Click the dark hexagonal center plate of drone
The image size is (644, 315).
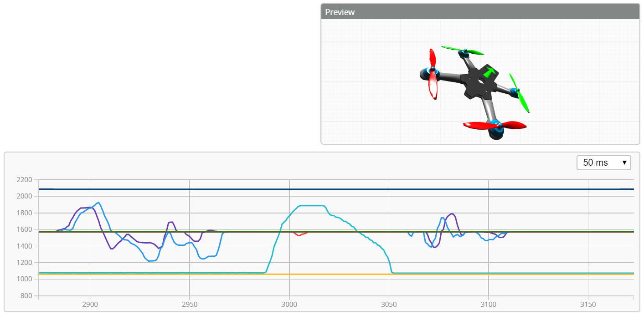478,82
